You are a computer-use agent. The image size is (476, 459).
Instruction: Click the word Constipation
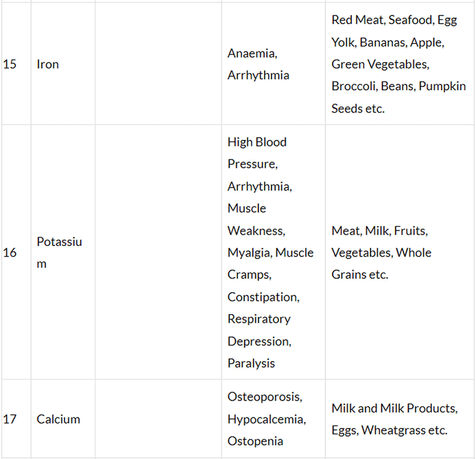tap(263, 297)
